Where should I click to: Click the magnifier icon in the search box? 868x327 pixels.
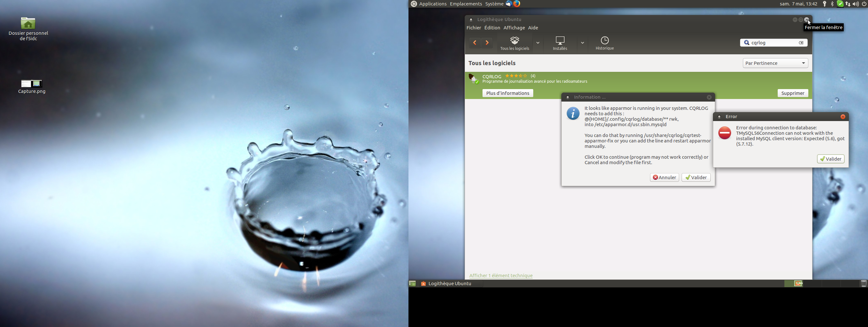746,43
